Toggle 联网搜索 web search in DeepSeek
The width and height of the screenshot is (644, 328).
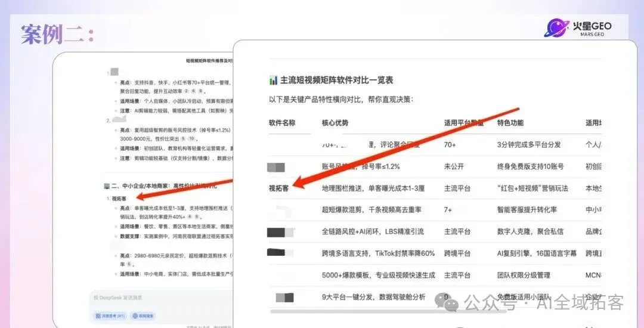click(x=144, y=315)
